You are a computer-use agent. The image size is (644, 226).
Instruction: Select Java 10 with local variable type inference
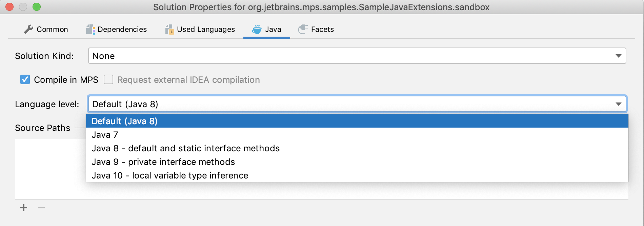(170, 175)
